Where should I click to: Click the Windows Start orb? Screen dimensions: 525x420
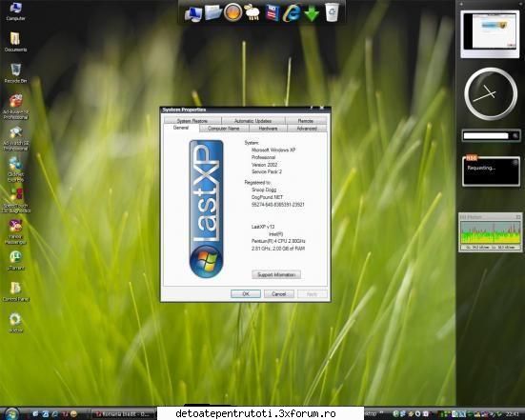tap(11, 413)
